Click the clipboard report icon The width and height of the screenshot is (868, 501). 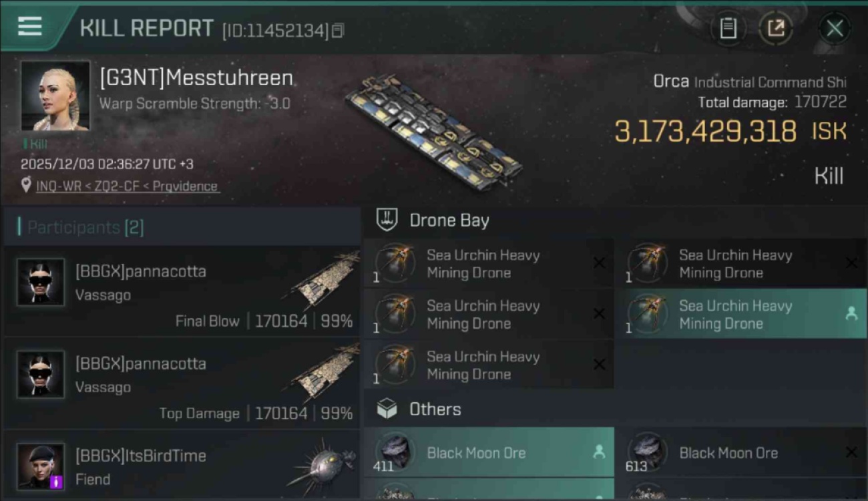coord(728,28)
